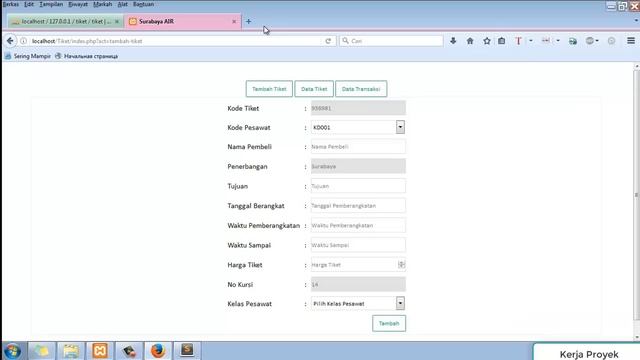Open the Windows Start button
Screen dimensions: 640x360
[x=12, y=351]
